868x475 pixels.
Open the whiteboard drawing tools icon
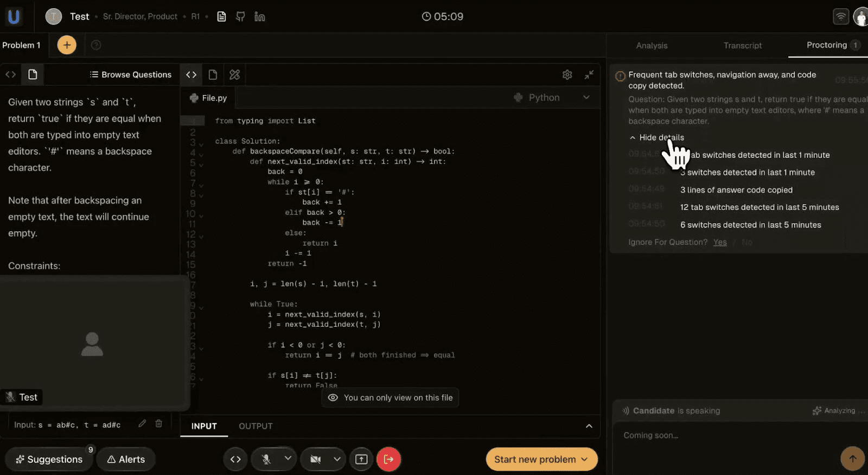pos(234,74)
